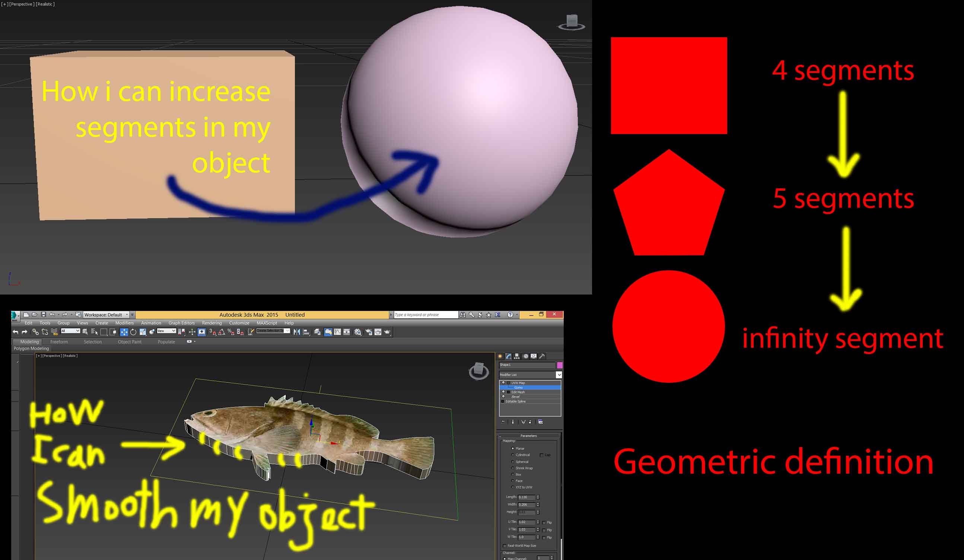Click the Length value input field

click(526, 497)
